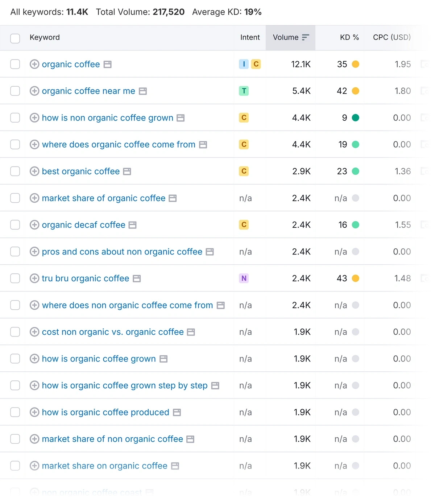Open SERP icon for 'market share on organic coffee'
The image size is (435, 504).
coord(175,466)
